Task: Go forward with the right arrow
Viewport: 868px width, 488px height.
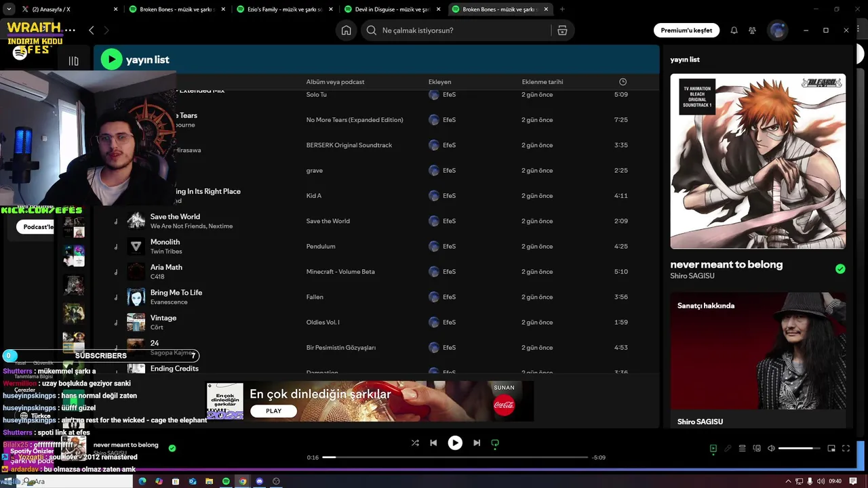Action: pyautogui.click(x=106, y=30)
